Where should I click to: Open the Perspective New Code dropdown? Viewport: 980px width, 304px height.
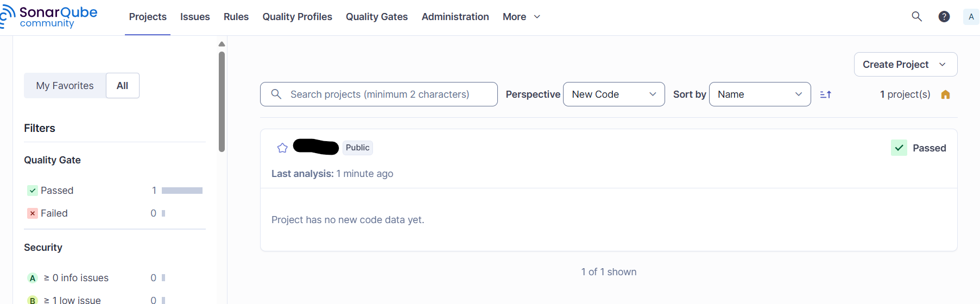614,94
